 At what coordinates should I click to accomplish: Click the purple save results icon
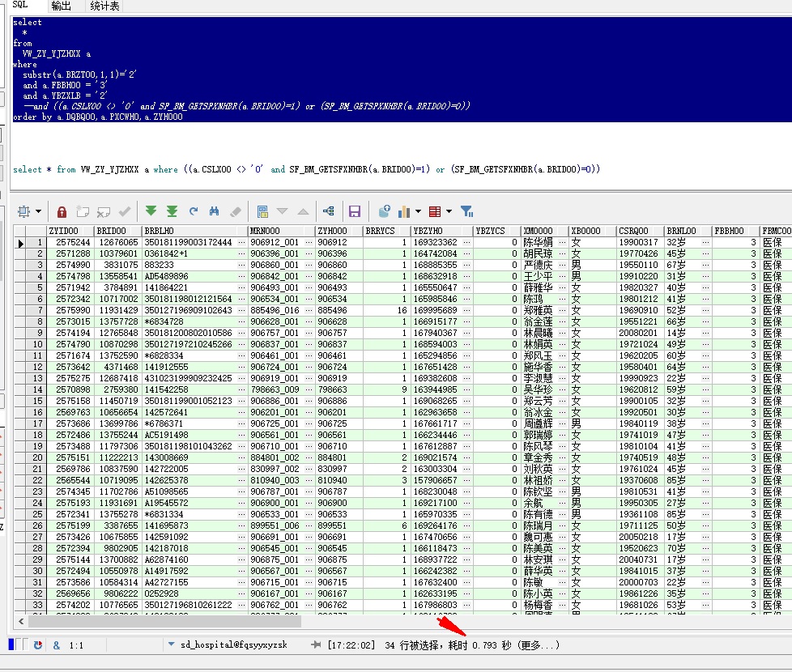354,211
